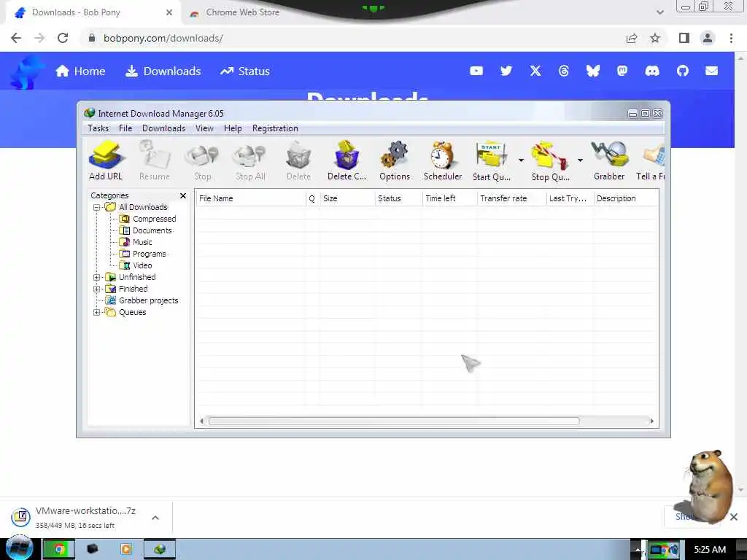Bookmark this page with the star icon
This screenshot has height=560, width=747.
pyautogui.click(x=655, y=38)
